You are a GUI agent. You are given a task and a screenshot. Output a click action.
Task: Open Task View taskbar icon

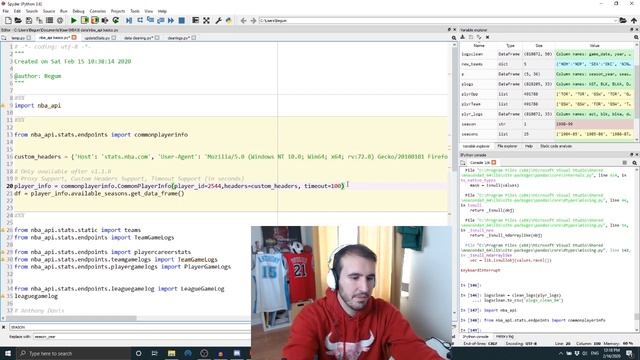(x=155, y=353)
